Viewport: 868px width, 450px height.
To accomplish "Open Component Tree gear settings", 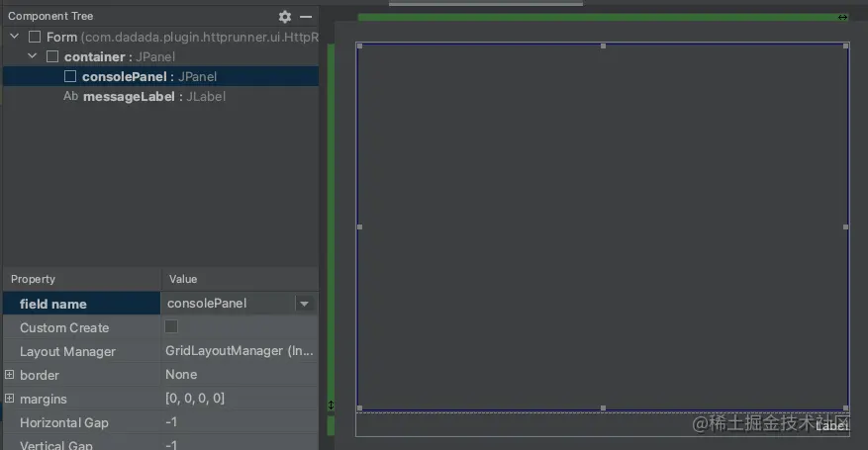I will tap(284, 17).
